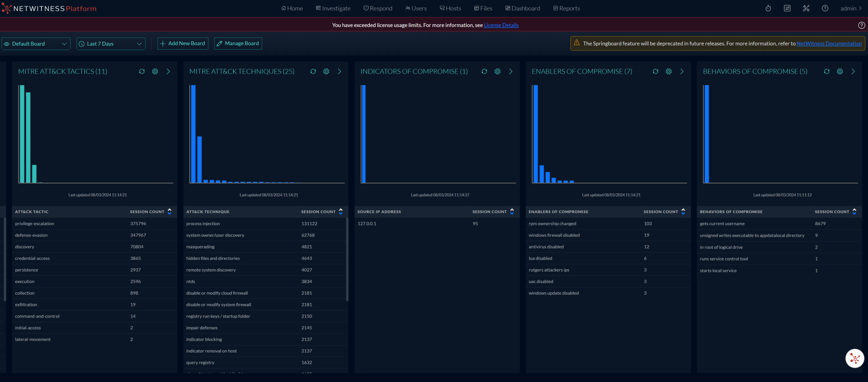
Task: Open Enablers of Compromise settings gear
Action: coord(669,71)
